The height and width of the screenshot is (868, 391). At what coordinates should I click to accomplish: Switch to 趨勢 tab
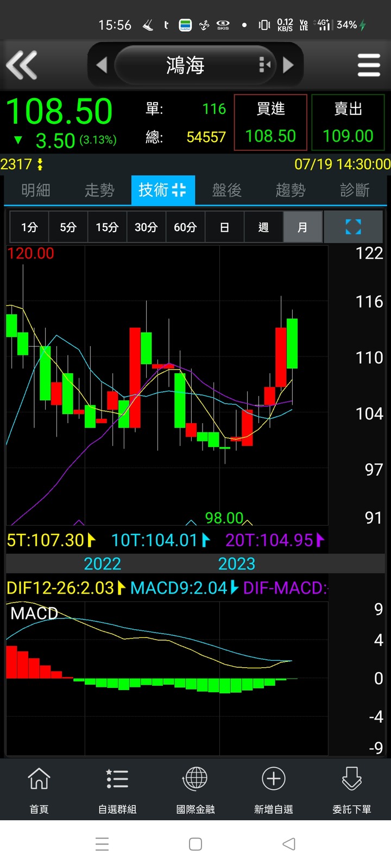291,190
